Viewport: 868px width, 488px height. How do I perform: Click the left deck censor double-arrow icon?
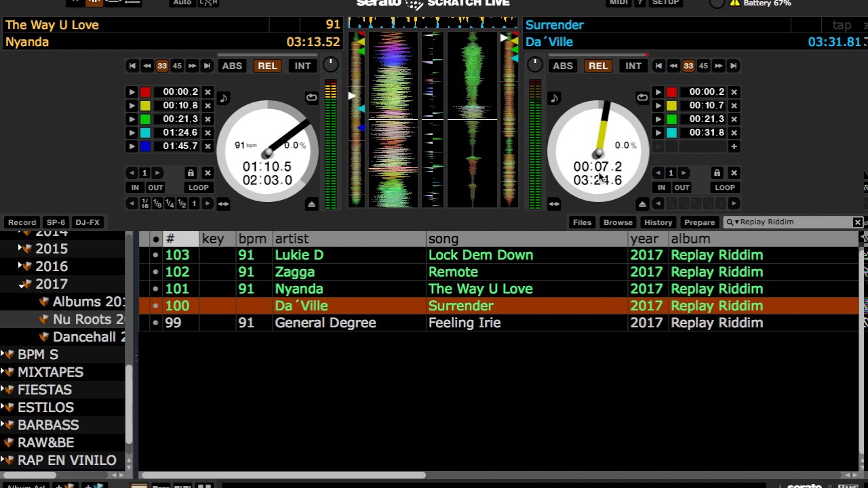[223, 203]
